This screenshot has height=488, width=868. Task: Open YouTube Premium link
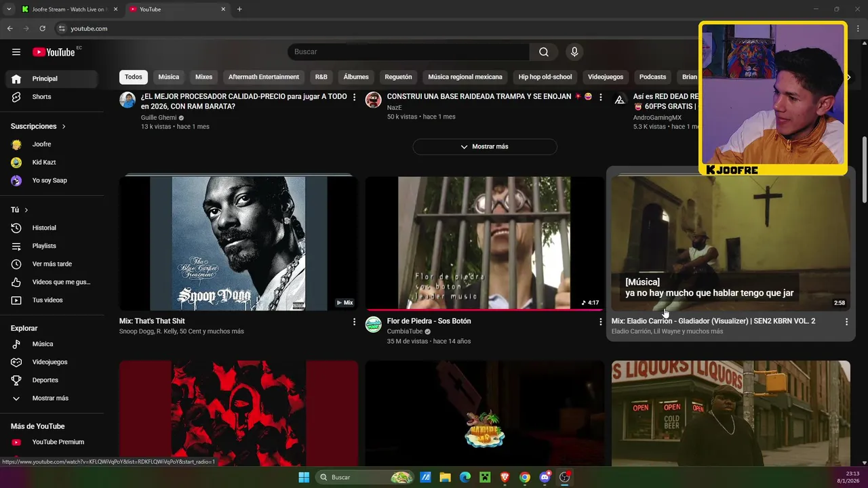52,442
